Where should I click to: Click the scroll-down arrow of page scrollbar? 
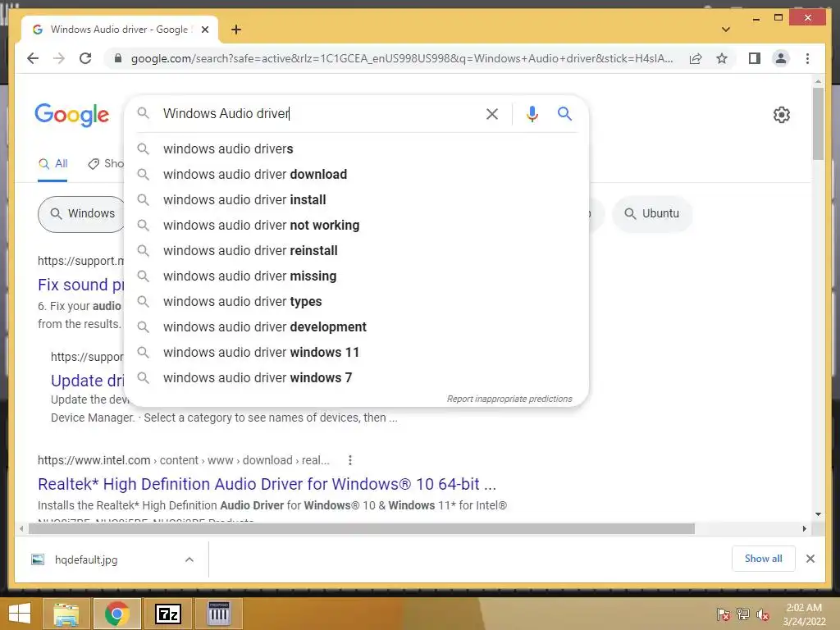coord(818,514)
